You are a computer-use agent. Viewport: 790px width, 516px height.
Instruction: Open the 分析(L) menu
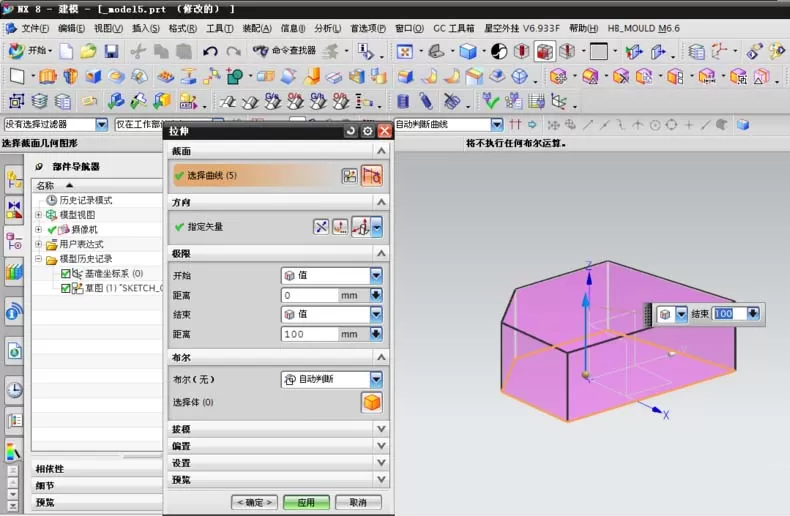[327, 28]
